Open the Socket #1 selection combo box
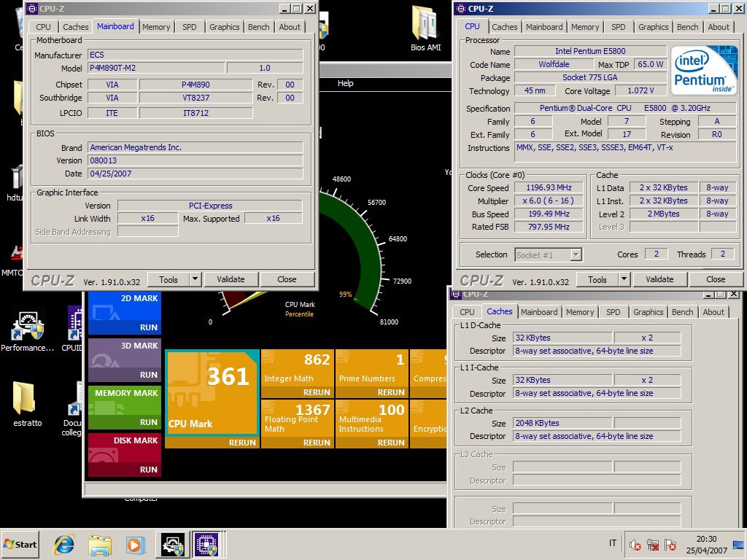 pyautogui.click(x=548, y=254)
